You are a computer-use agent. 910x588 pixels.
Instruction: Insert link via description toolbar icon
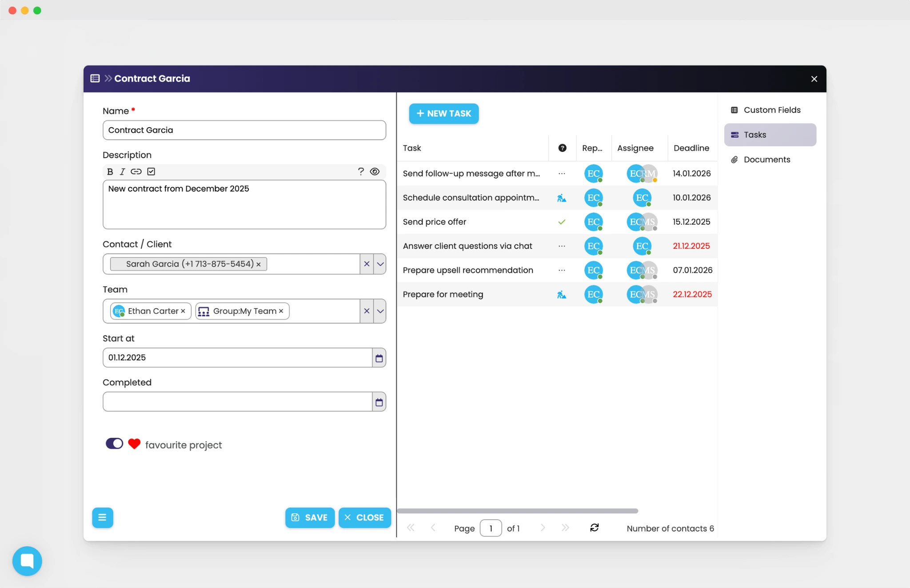(136, 172)
